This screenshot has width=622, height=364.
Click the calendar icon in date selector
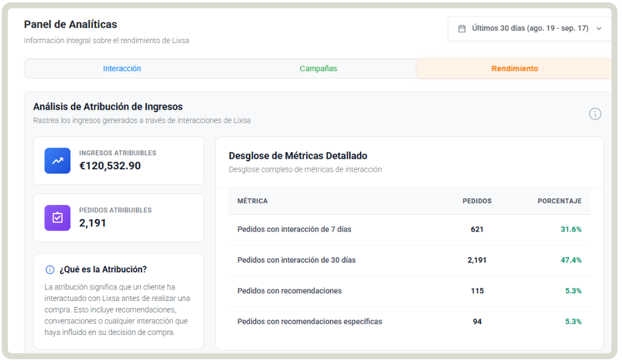pyautogui.click(x=462, y=29)
